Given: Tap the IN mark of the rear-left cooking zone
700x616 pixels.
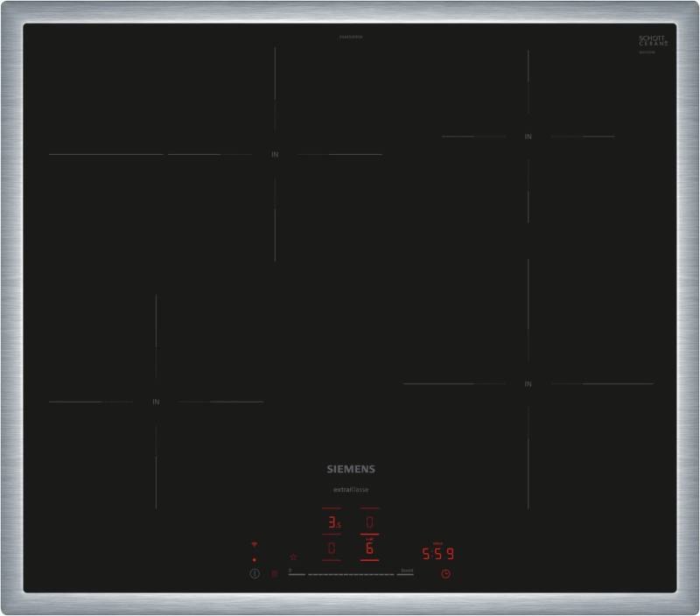Looking at the screenshot, I should pyautogui.click(x=275, y=155).
